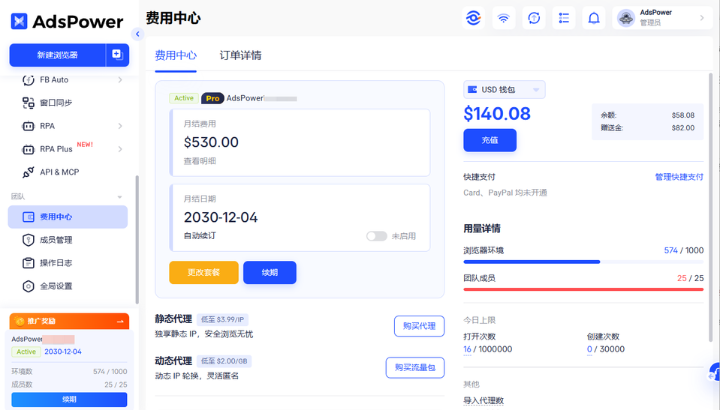This screenshot has width=720, height=410.
Task: Expand the RPA Plus submenu chevron
Action: [120, 149]
